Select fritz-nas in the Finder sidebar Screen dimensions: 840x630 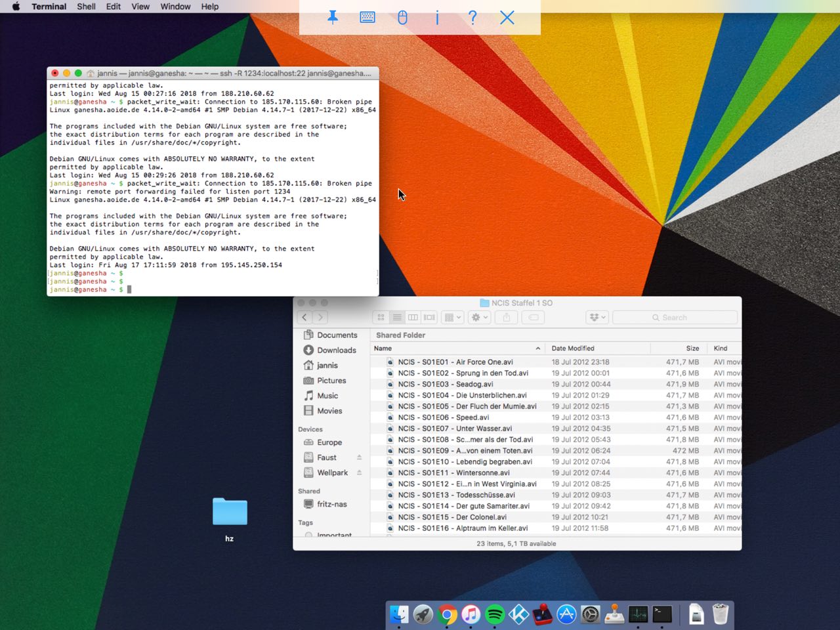[331, 504]
